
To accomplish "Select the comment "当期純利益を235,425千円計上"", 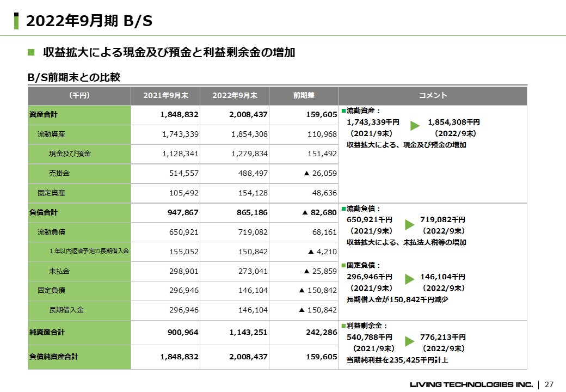I will click(397, 360).
